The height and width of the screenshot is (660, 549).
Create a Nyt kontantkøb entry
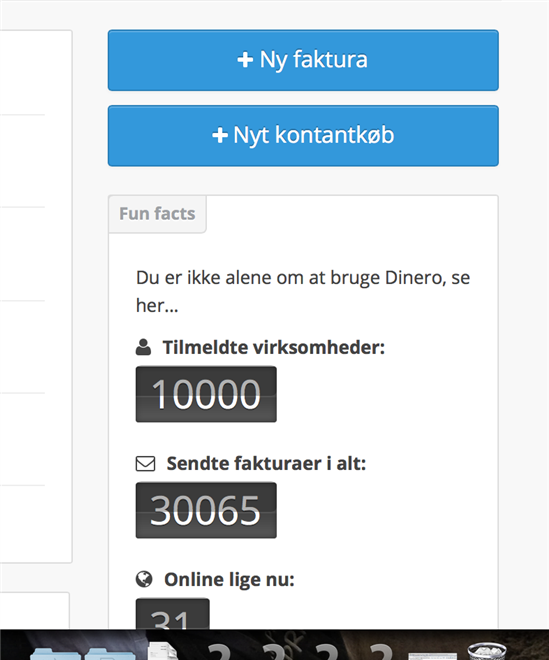[303, 136]
